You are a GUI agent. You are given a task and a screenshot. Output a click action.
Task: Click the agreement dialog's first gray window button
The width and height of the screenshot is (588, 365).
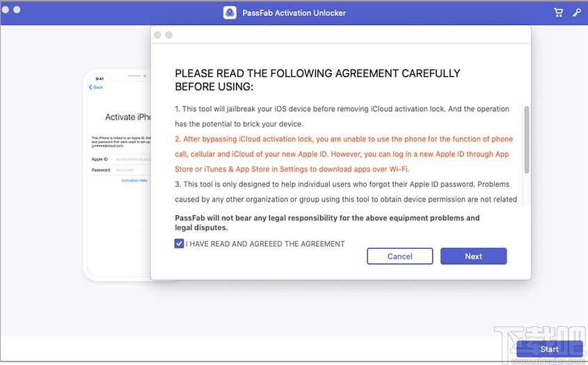tap(157, 35)
